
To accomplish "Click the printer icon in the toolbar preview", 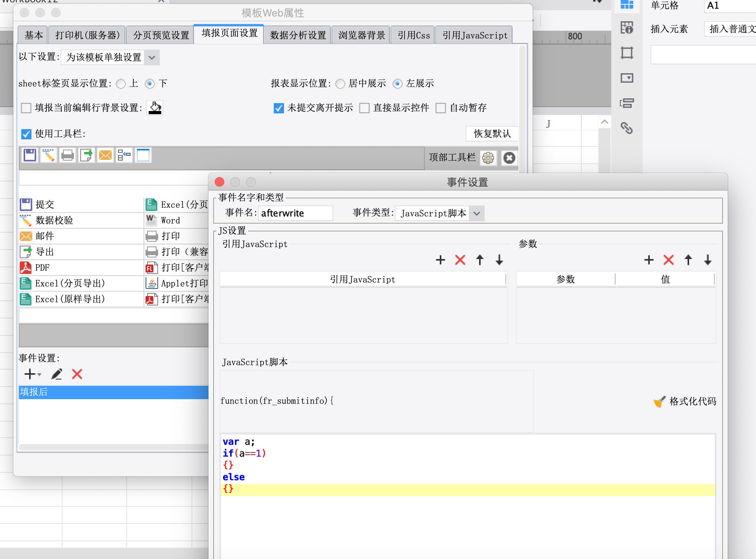I will [68, 155].
